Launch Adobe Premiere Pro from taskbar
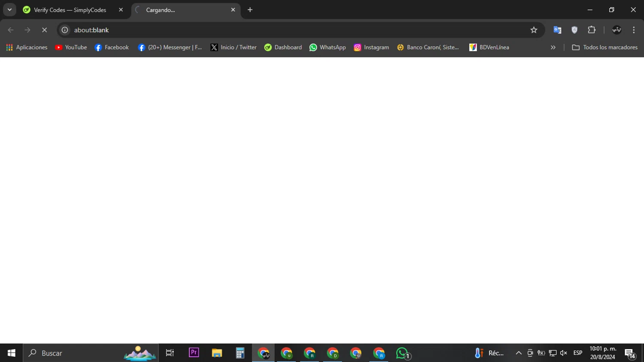This screenshot has height=362, width=644. click(x=194, y=353)
